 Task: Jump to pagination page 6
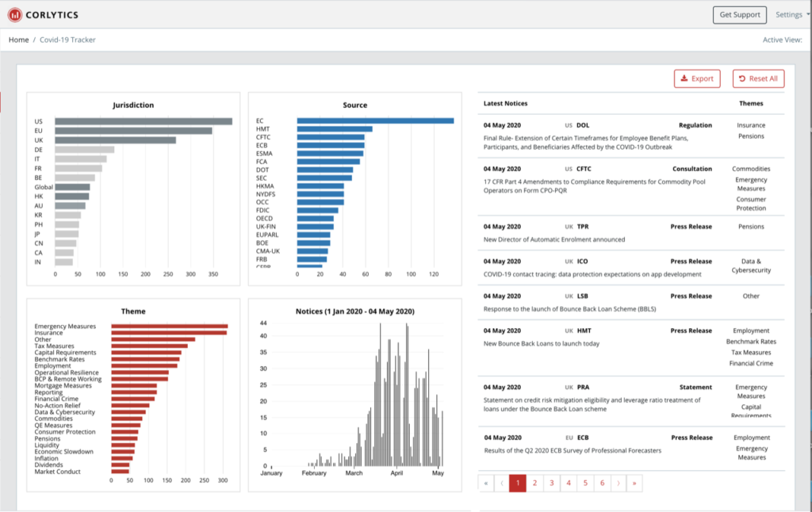602,483
